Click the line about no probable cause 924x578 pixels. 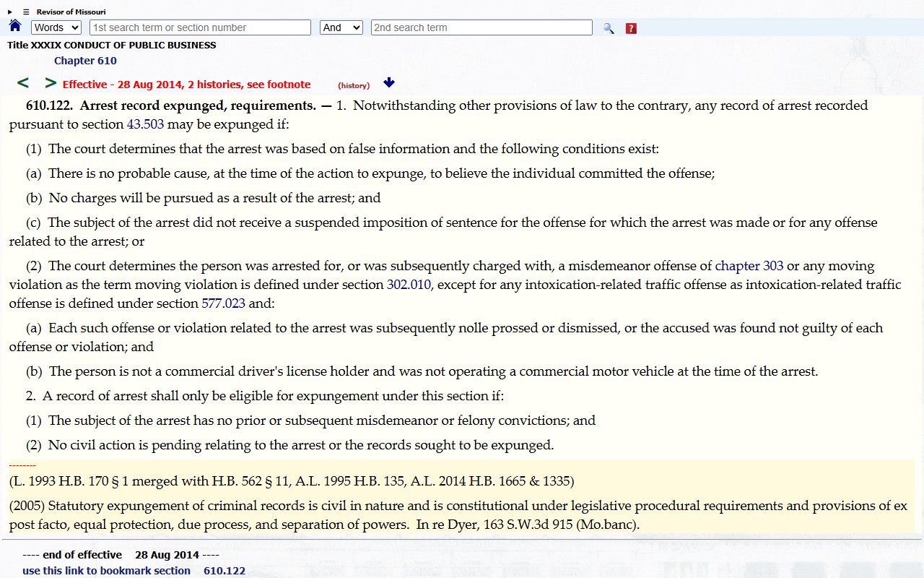click(x=370, y=173)
